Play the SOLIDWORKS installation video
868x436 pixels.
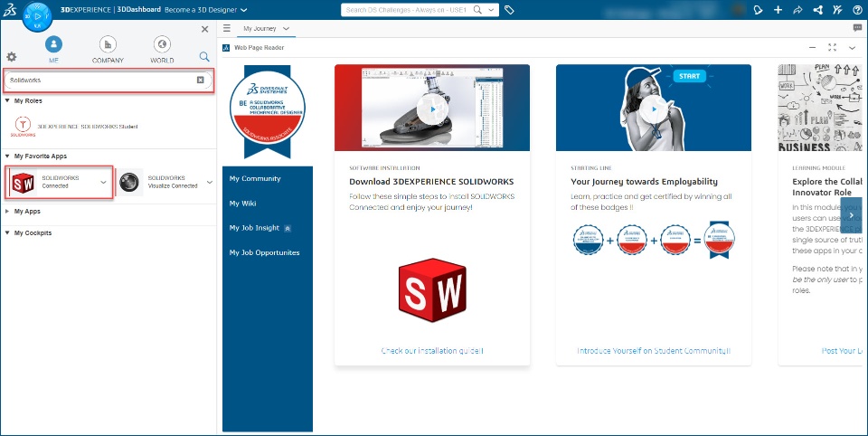[432, 109]
